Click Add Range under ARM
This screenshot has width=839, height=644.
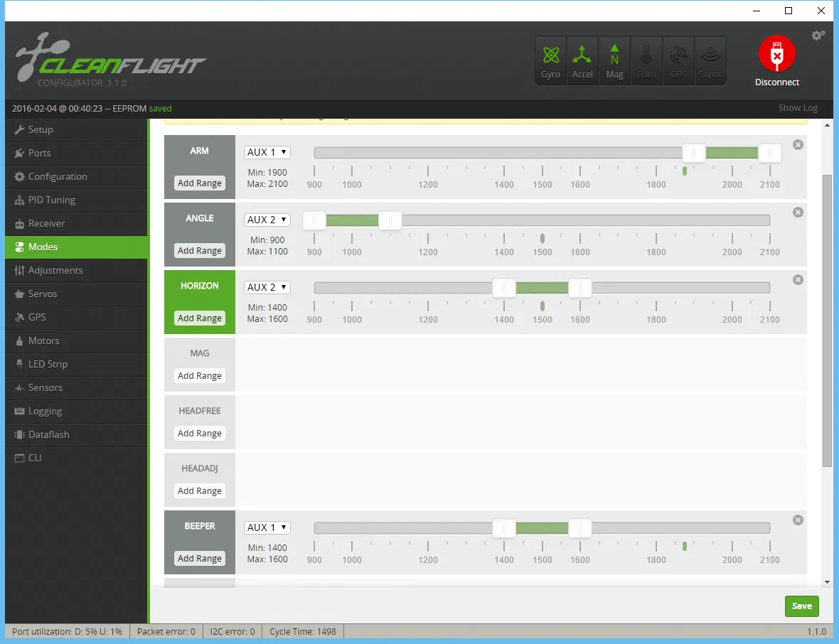(x=200, y=183)
